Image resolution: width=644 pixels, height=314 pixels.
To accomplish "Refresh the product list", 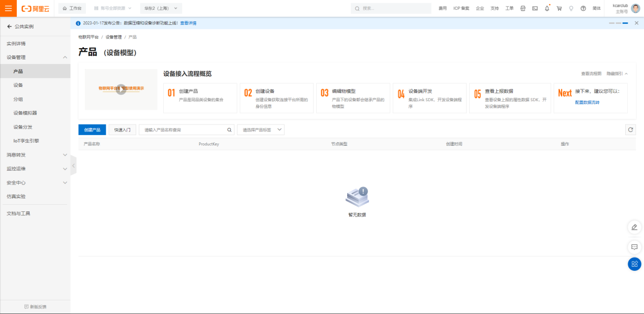I will [630, 130].
